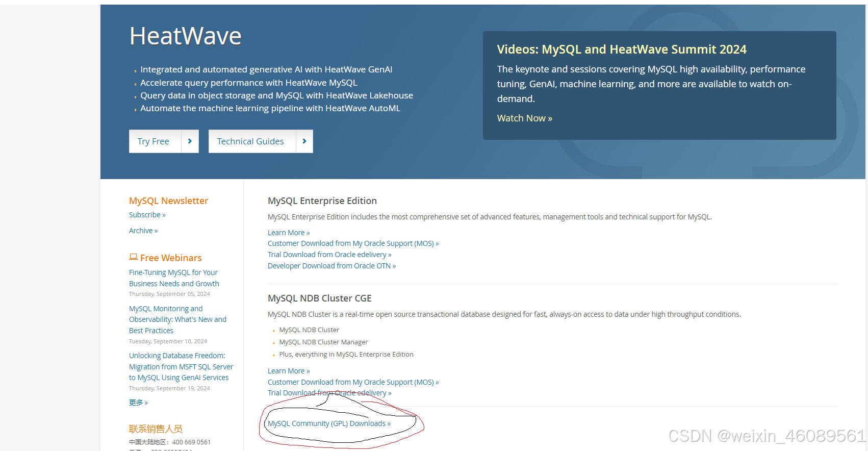Click the arrow beside Technical Guides

tap(304, 141)
